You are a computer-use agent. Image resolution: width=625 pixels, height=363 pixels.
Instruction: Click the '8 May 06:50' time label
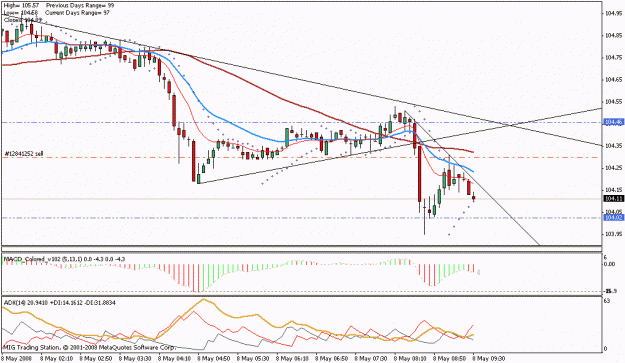[332, 358]
